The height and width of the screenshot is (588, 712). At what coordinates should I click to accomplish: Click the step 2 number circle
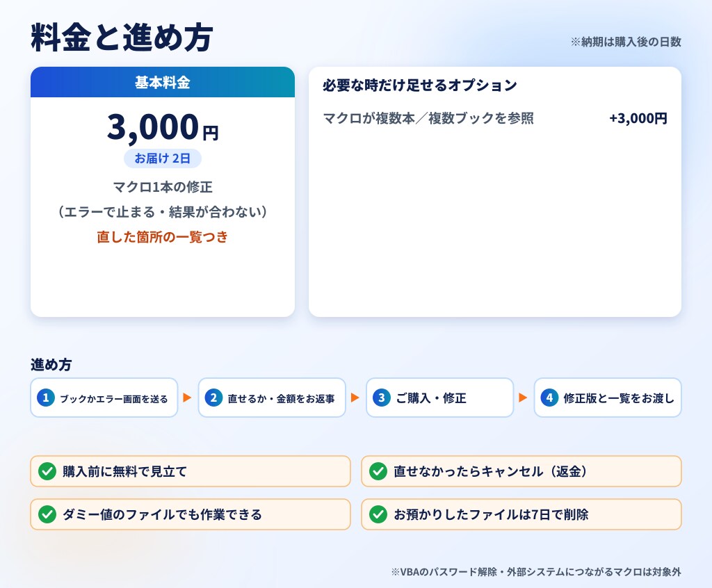pos(213,398)
